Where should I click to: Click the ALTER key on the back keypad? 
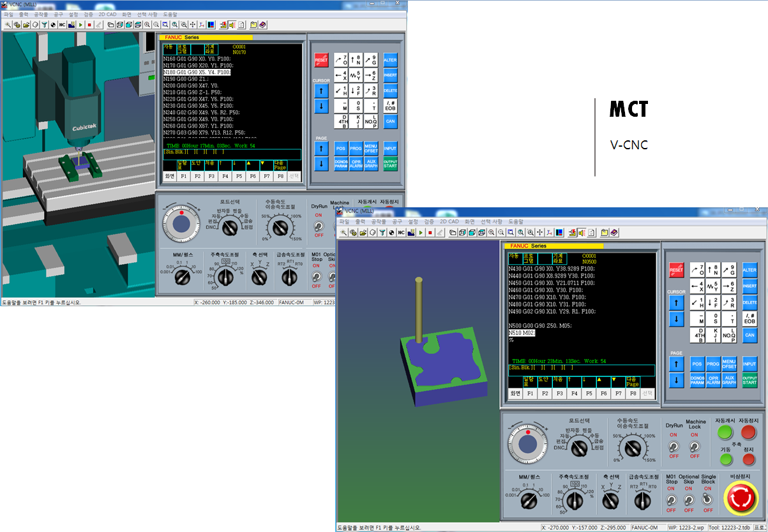[x=390, y=60]
